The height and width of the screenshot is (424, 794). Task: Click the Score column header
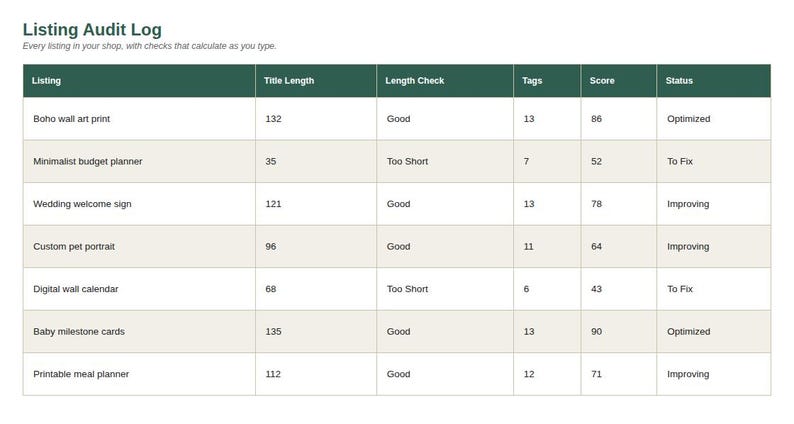619,81
